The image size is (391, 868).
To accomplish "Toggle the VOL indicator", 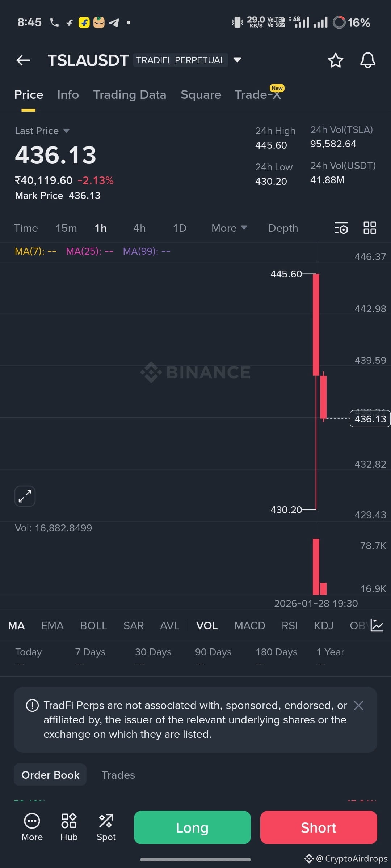I will pos(207,626).
